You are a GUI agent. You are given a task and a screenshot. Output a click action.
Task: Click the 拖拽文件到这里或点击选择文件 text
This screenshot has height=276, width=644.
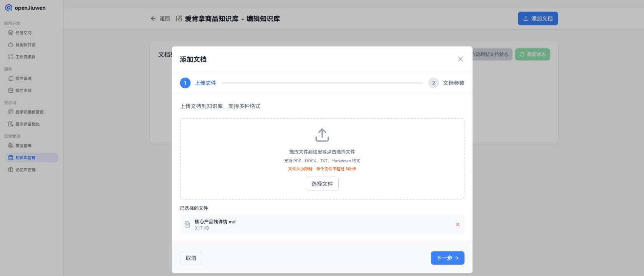pos(322,152)
